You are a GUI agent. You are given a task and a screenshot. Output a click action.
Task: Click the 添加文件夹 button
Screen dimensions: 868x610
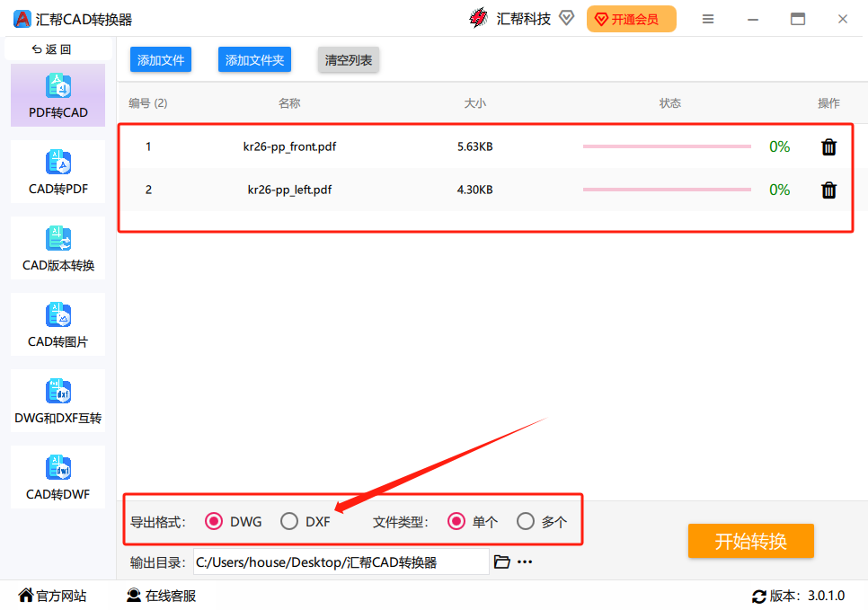(254, 60)
